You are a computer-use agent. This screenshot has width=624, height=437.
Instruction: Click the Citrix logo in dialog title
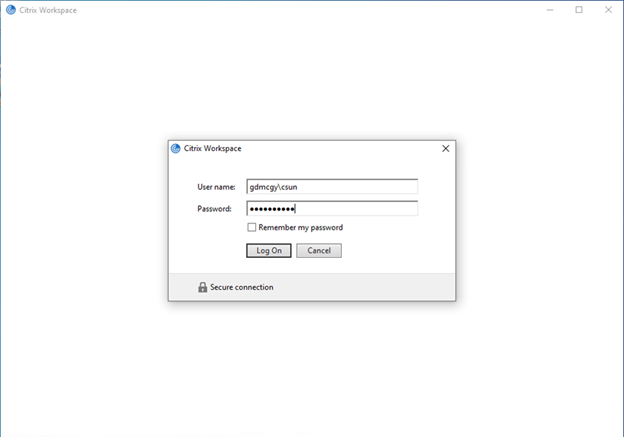176,148
